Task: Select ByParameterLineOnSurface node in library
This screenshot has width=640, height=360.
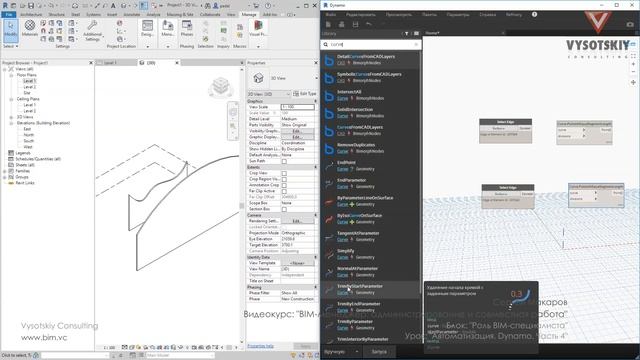Action: [370, 201]
